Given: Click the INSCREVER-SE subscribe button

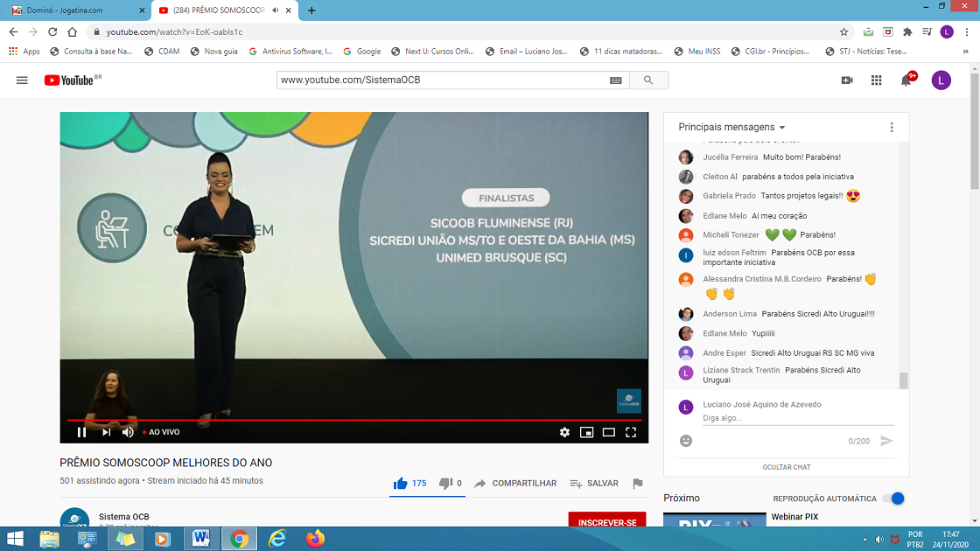Looking at the screenshot, I should coord(607,522).
